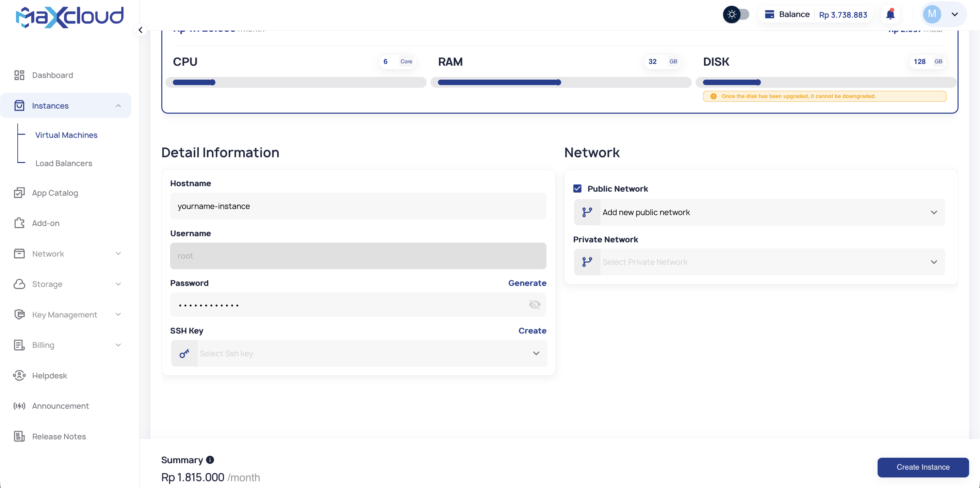The width and height of the screenshot is (980, 488).
Task: Click the disabled Username root field
Action: 358,256
